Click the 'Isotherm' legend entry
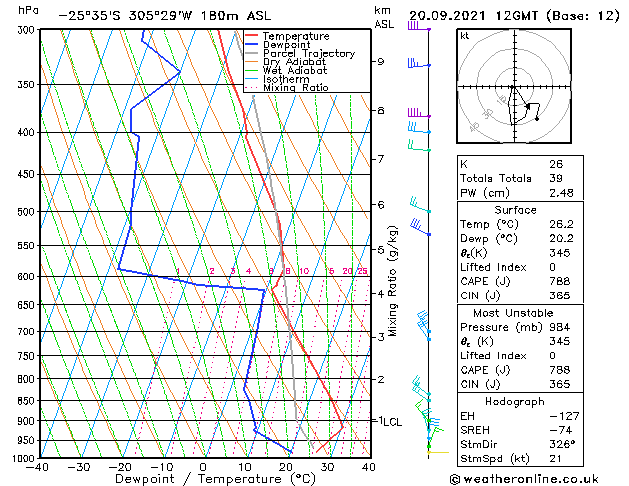 pyautogui.click(x=286, y=79)
